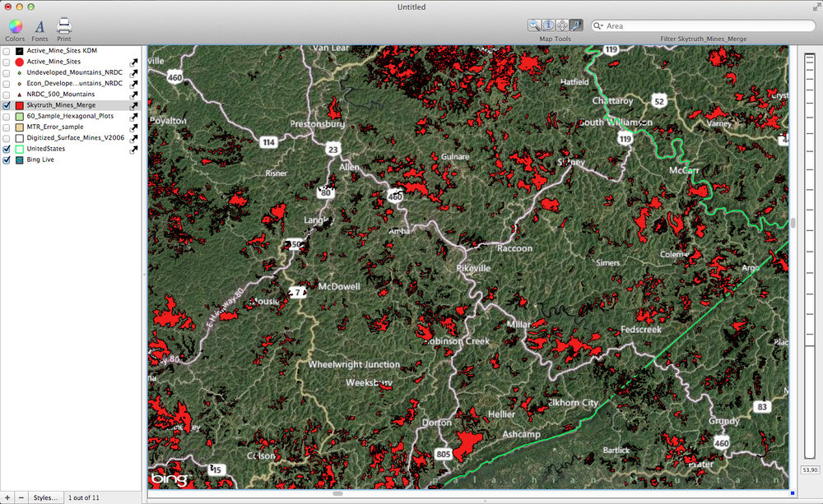This screenshot has height=504, width=823.
Task: Select the Digitized_Surface_Mines_V2006 layer row
Action: tap(74, 138)
